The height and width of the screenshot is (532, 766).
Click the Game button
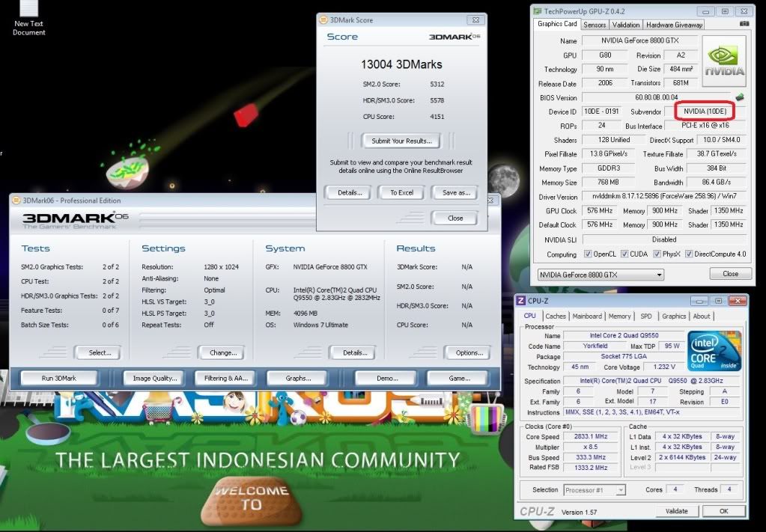(458, 379)
